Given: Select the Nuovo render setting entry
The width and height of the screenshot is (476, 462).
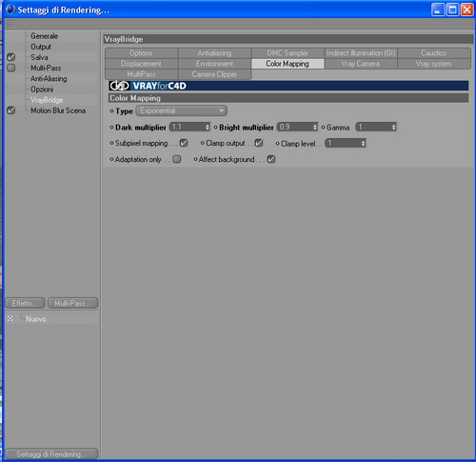Looking at the screenshot, I should coord(36,319).
